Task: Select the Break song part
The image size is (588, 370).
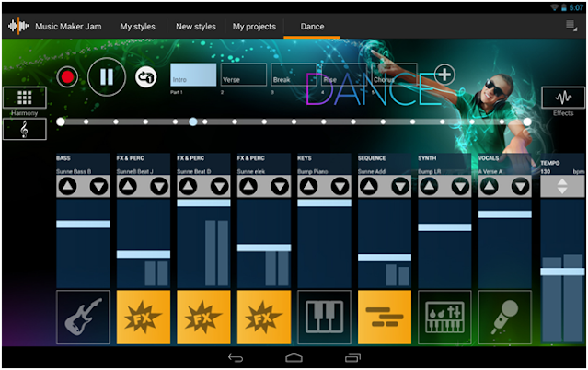Action: pos(294,75)
